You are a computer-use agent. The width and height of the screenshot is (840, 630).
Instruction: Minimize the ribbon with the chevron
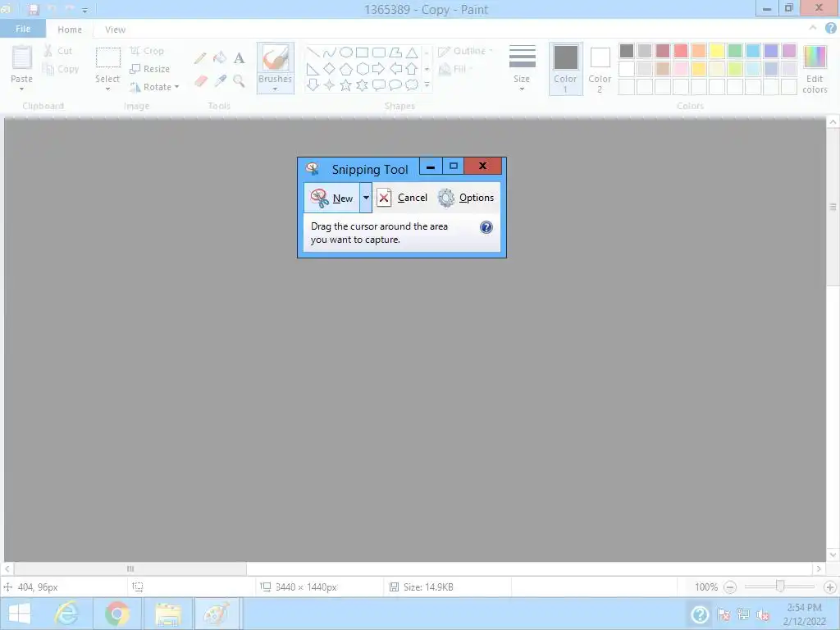813,28
